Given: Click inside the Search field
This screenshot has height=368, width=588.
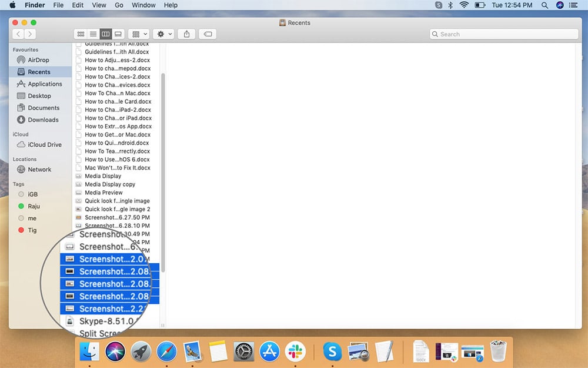Looking at the screenshot, I should coord(503,34).
